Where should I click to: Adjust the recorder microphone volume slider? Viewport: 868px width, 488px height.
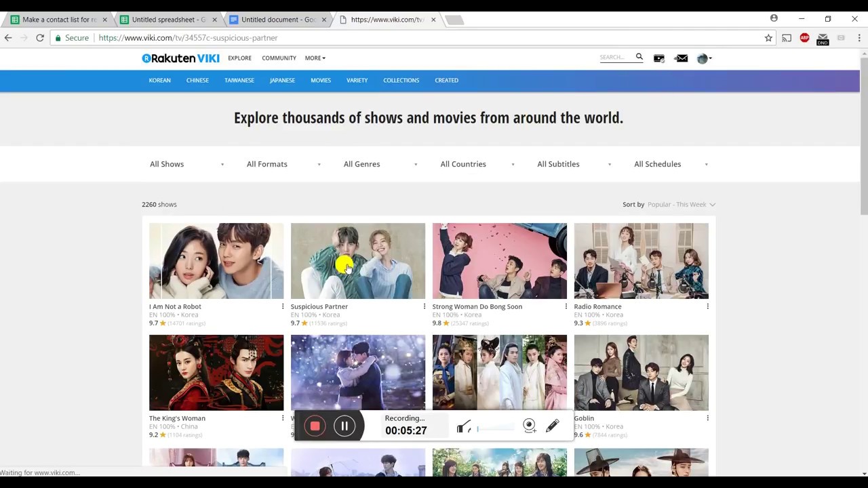pos(495,428)
